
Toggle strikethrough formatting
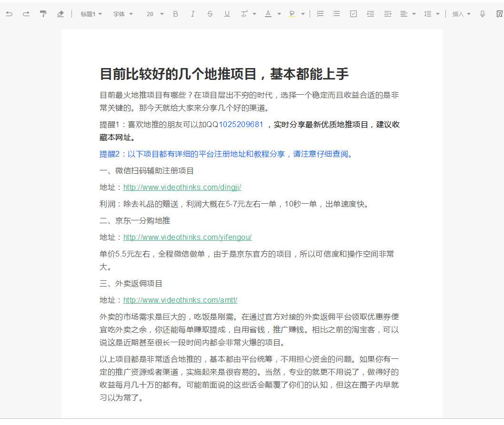(x=210, y=14)
